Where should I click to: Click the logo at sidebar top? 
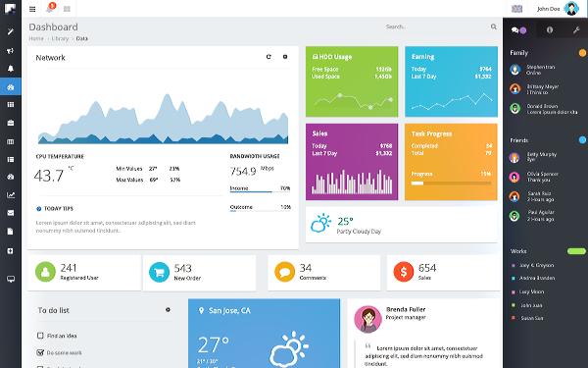(x=10, y=9)
